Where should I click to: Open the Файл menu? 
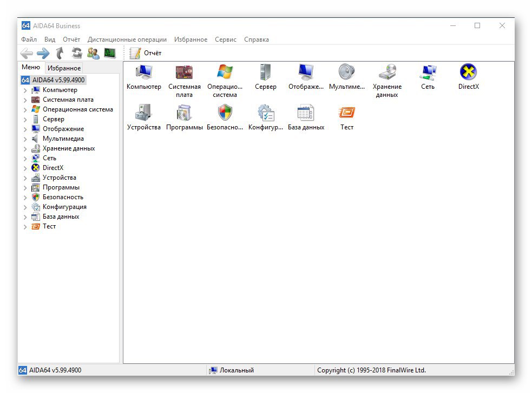tap(29, 40)
